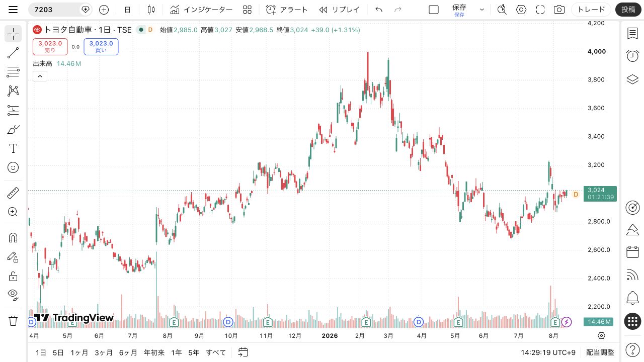Open timezone menu 14:29:19 UTC+9

[x=548, y=352]
